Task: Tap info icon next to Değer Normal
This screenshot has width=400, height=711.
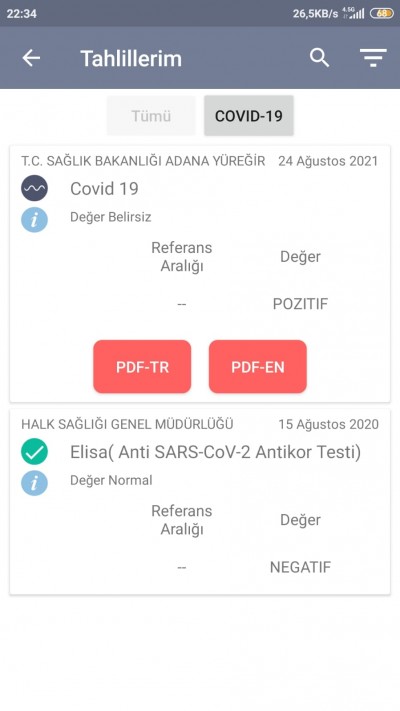Action: coord(34,482)
